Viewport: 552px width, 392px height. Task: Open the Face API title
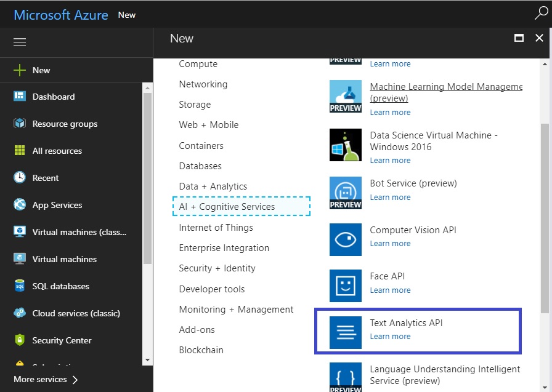pyautogui.click(x=388, y=276)
